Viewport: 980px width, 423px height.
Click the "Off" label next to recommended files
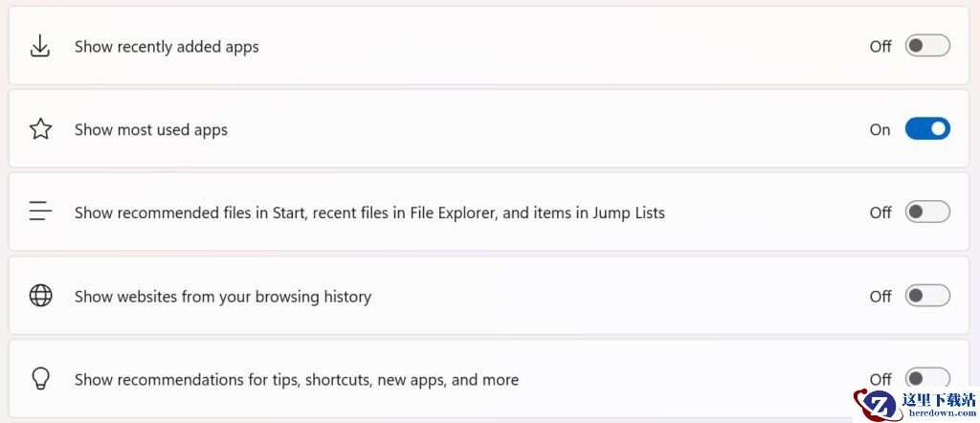click(x=880, y=212)
